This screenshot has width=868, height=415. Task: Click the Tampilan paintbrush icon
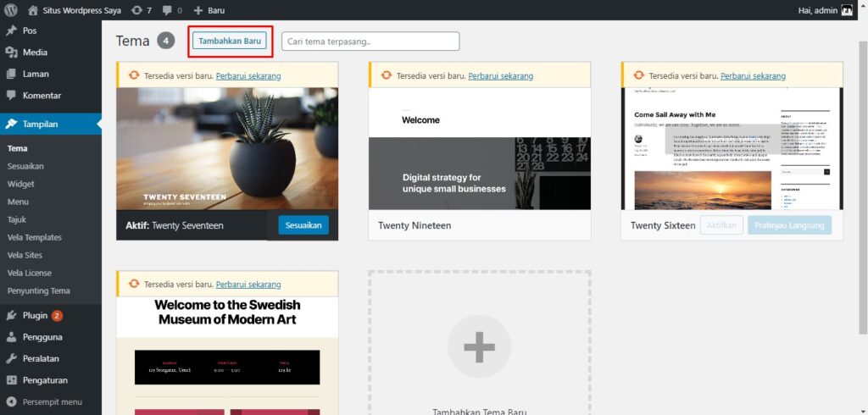pyautogui.click(x=11, y=124)
